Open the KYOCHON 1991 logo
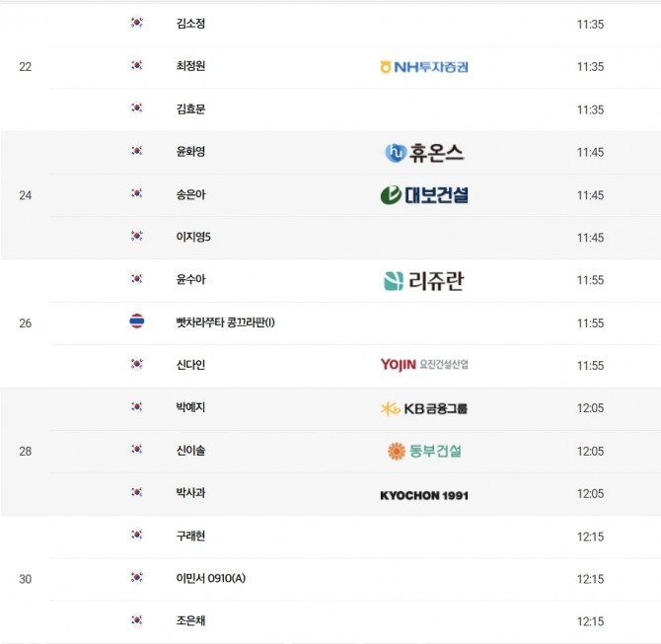This screenshot has height=644, width=661. click(424, 495)
